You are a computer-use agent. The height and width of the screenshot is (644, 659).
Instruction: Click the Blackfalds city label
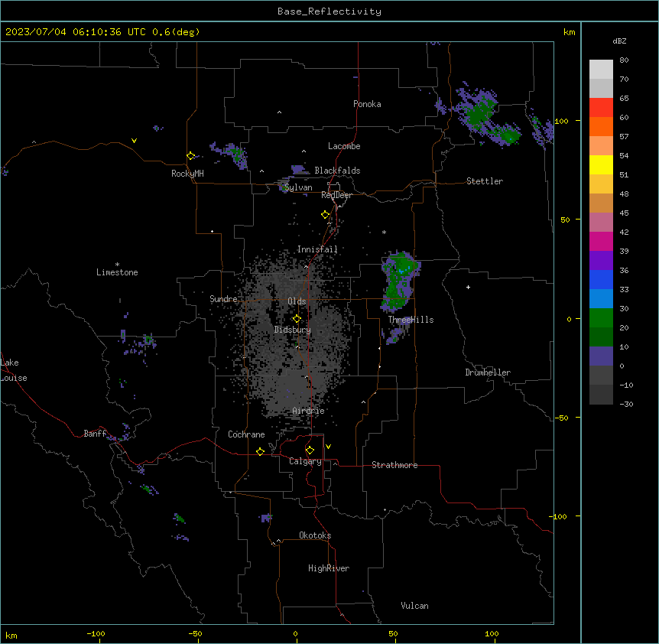[x=337, y=171]
